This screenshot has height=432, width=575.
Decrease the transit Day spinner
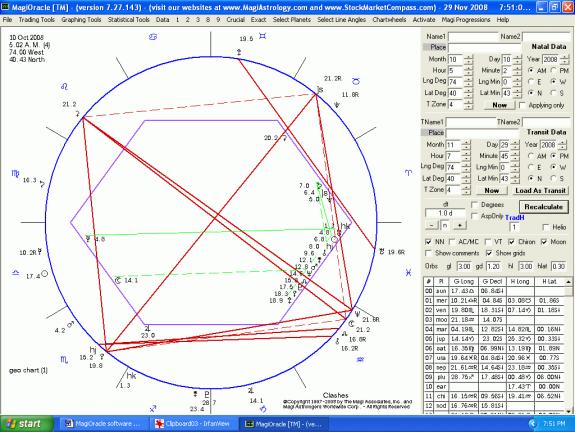pos(514,147)
